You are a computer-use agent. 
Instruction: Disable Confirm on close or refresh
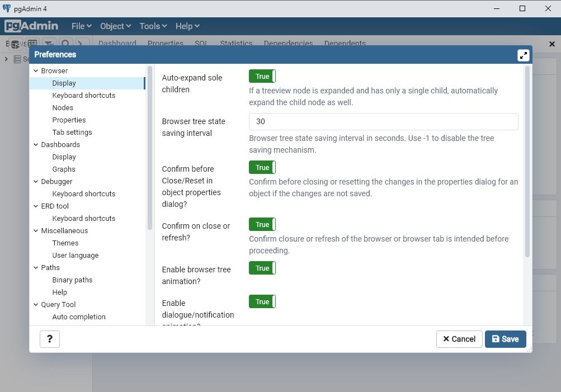[x=262, y=225]
